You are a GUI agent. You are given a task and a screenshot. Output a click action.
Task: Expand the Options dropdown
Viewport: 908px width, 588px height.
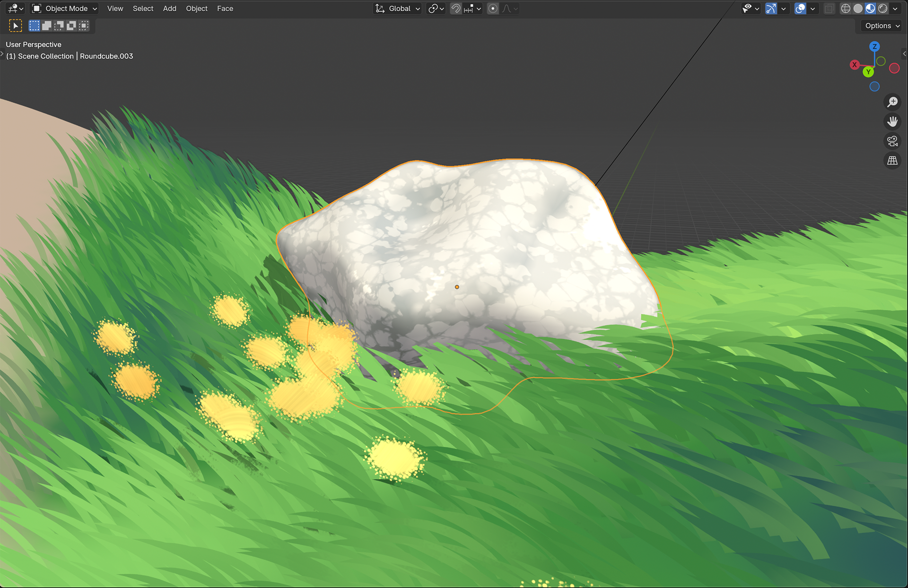(x=882, y=26)
